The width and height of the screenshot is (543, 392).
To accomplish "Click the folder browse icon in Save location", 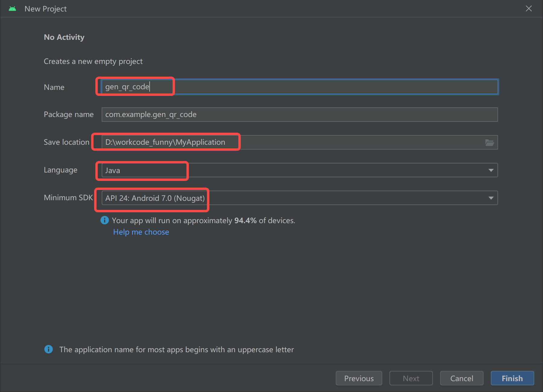I will [489, 142].
